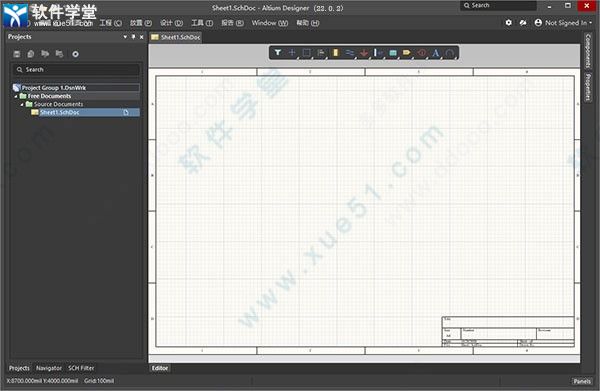This screenshot has height=391, width=600.
Task: Switch to the Navigator panel tab
Action: pyautogui.click(x=49, y=368)
